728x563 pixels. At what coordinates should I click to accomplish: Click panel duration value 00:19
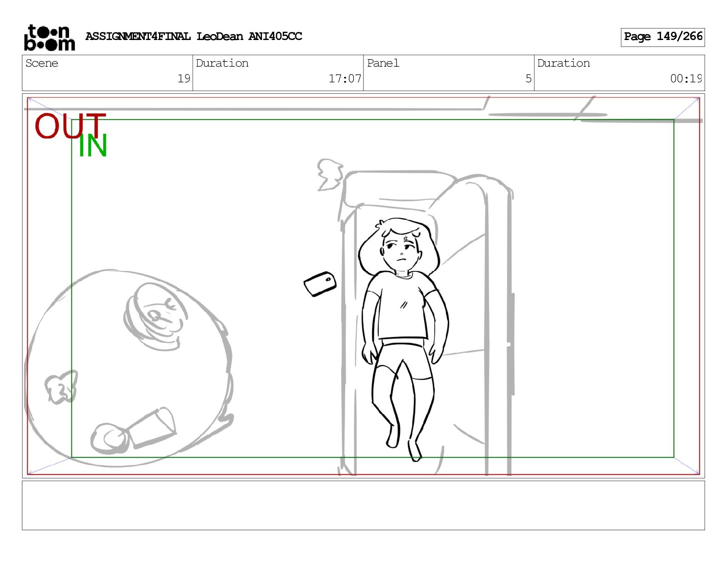[686, 79]
